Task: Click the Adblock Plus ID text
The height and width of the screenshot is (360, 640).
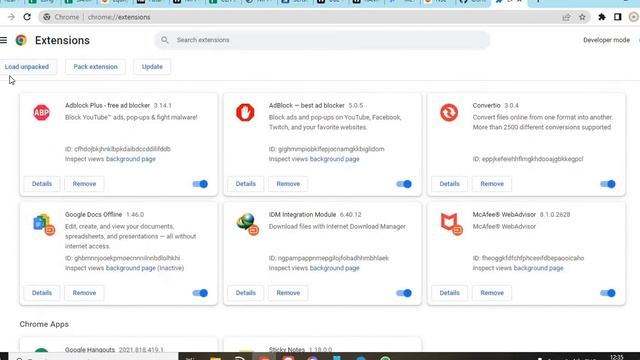Action: [118, 149]
